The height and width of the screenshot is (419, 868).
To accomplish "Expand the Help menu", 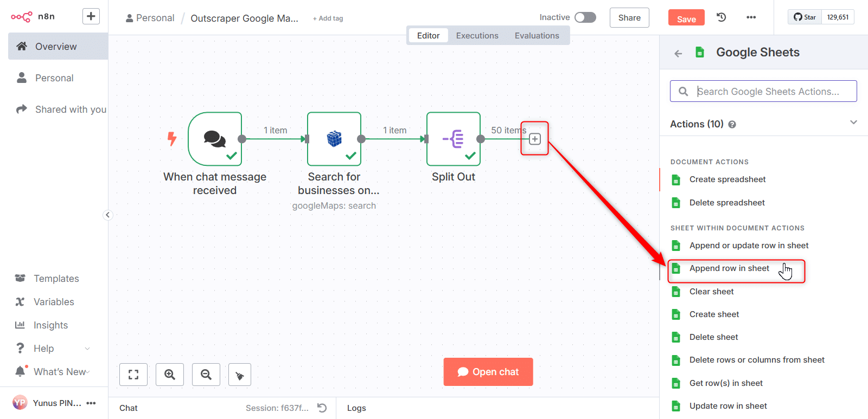I will (x=53, y=349).
